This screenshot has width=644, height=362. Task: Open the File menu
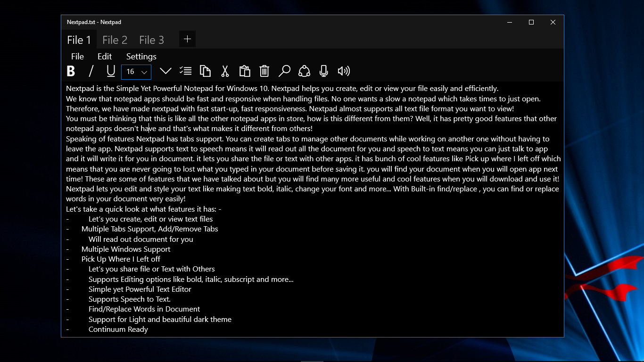tap(77, 57)
